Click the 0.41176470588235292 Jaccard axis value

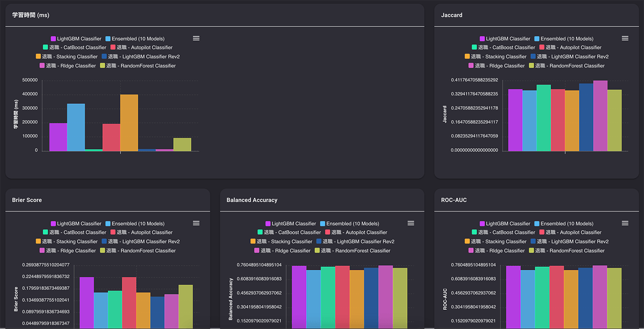(474, 80)
